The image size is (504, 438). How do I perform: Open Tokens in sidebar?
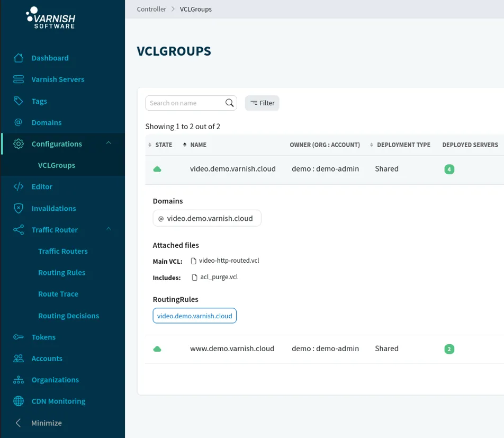click(x=43, y=337)
